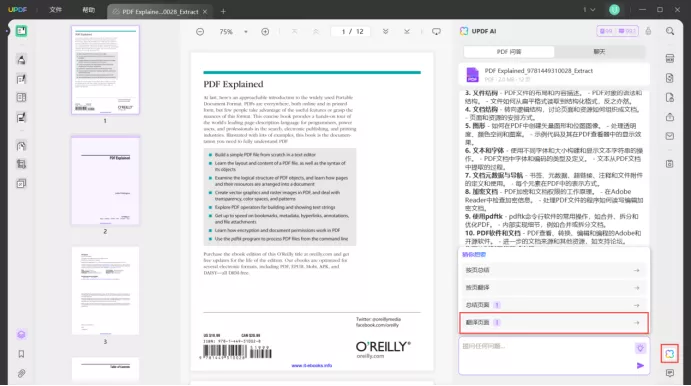Select page 2 thumbnail
691x386 pixels.
tap(105, 181)
